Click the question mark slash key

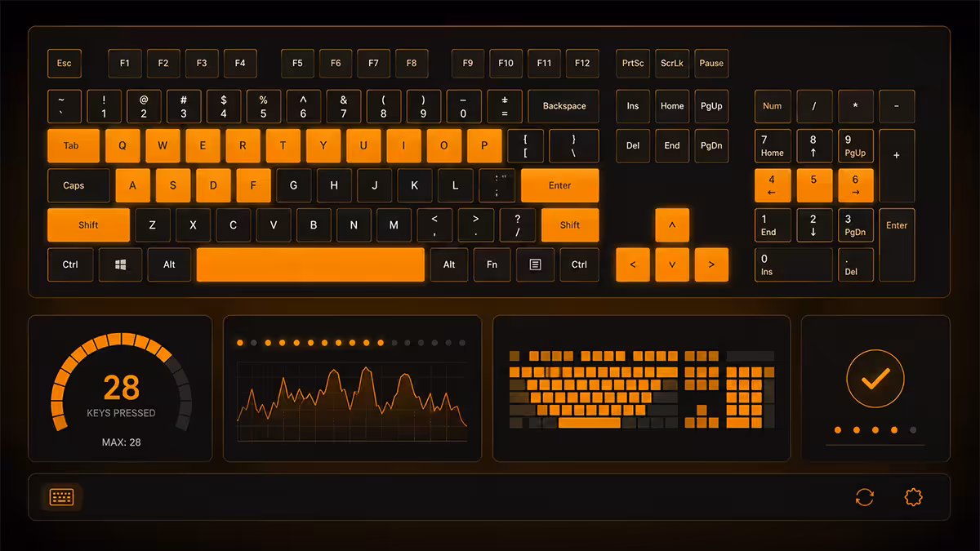[517, 225]
